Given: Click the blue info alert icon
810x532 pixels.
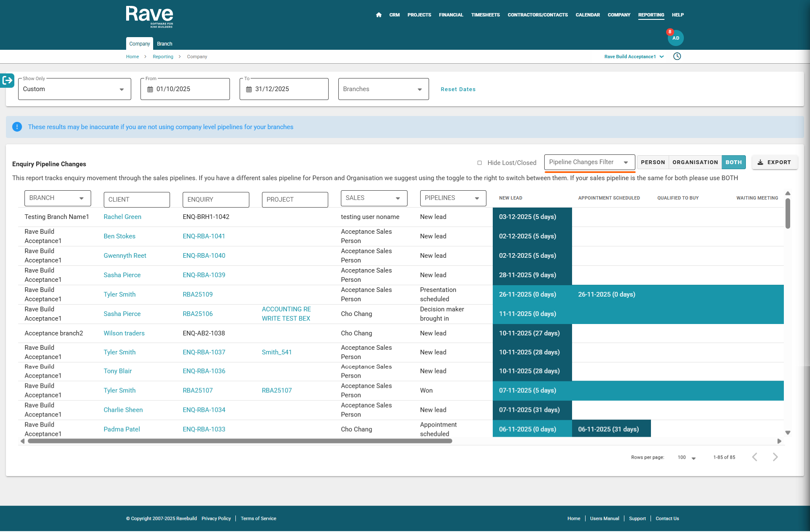Looking at the screenshot, I should click(x=17, y=127).
